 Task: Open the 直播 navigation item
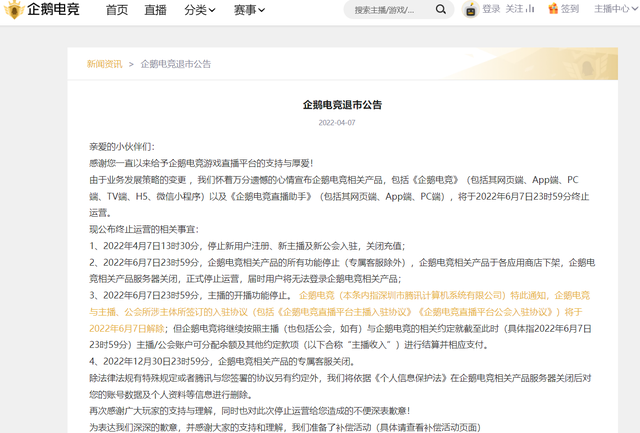[x=155, y=10]
